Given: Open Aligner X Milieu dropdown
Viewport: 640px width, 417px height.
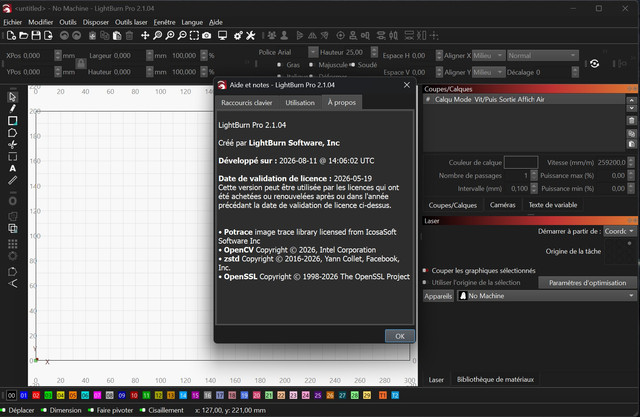Looking at the screenshot, I should pos(489,55).
